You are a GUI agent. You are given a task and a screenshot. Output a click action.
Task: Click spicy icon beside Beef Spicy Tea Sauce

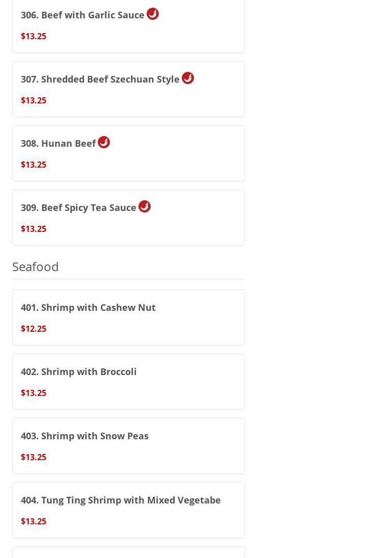pos(145,206)
